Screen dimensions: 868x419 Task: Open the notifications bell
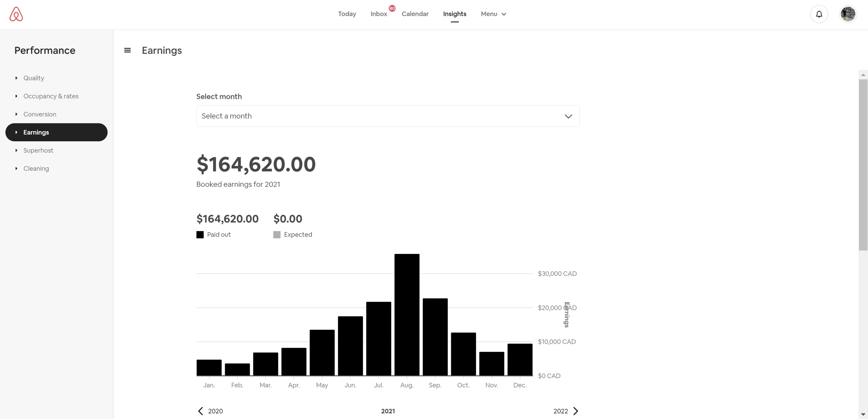click(819, 14)
